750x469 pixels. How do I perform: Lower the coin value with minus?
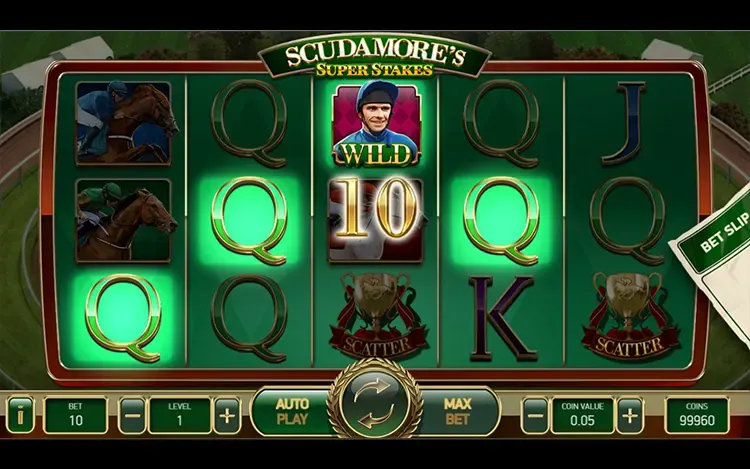tap(535, 415)
